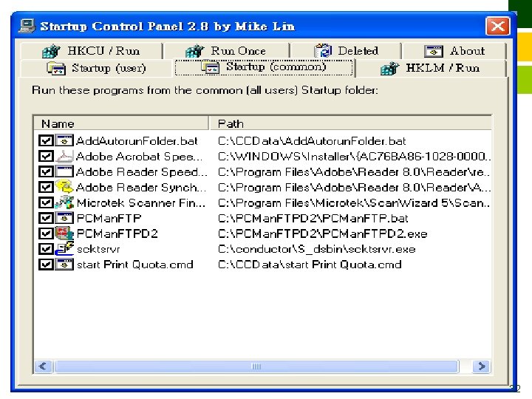Image resolution: width=532 pixels, height=399 pixels.
Task: Click the start Print Quota.cmd icon
Action: pyautogui.click(x=64, y=265)
